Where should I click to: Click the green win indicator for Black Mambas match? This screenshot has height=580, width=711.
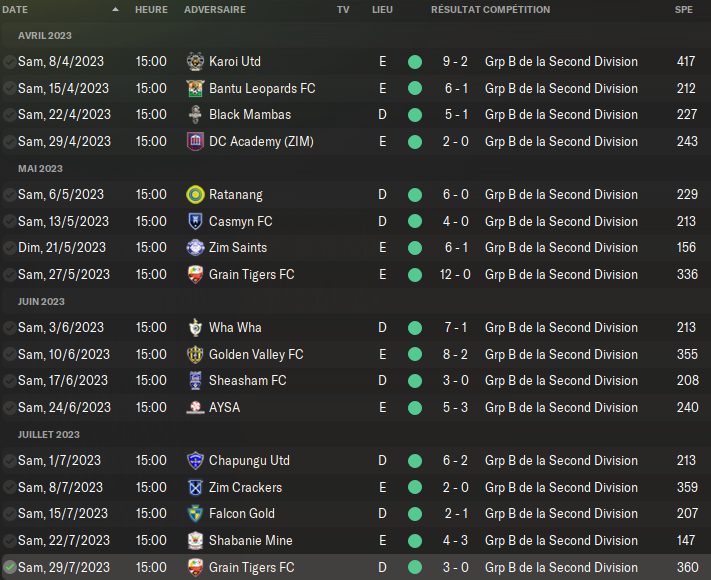click(415, 115)
